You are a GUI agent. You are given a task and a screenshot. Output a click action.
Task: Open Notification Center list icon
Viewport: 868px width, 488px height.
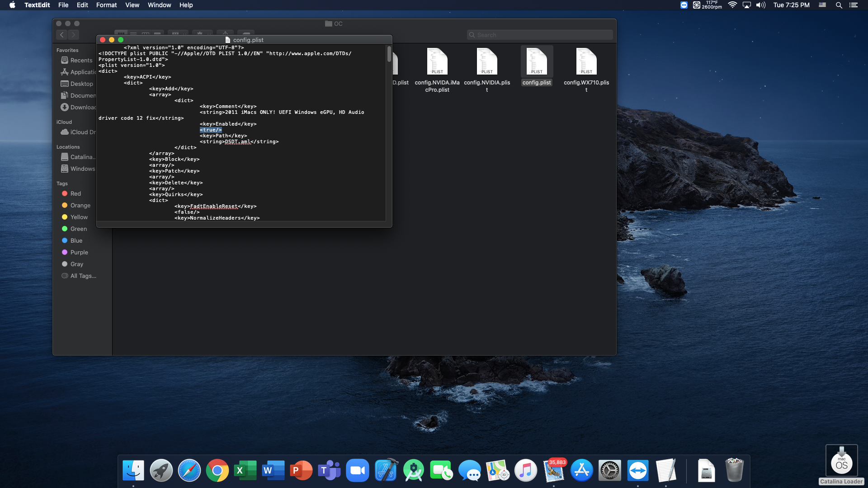[x=854, y=5]
